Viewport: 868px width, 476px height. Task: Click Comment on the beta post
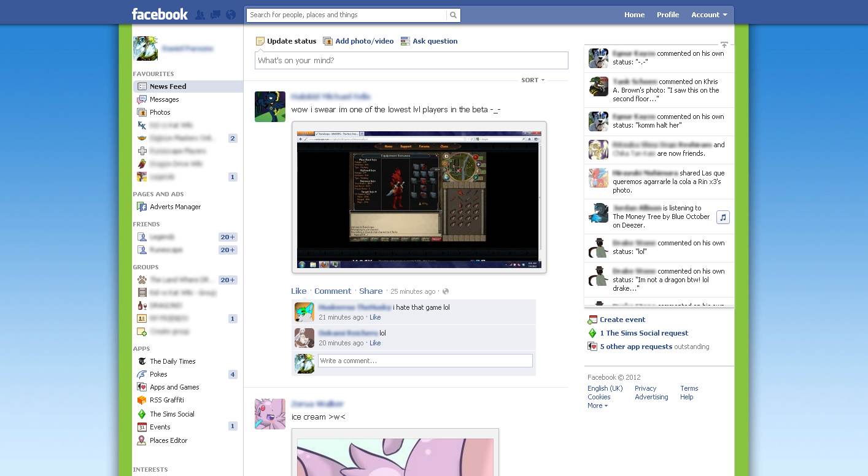333,291
